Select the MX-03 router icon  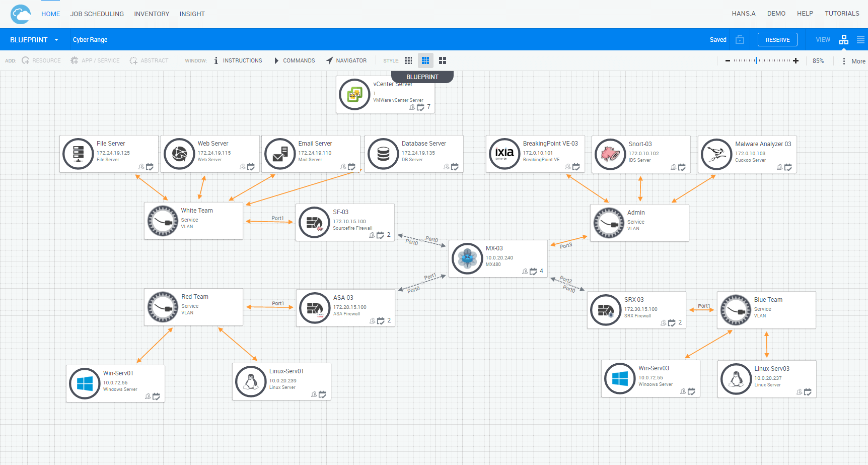point(467,258)
